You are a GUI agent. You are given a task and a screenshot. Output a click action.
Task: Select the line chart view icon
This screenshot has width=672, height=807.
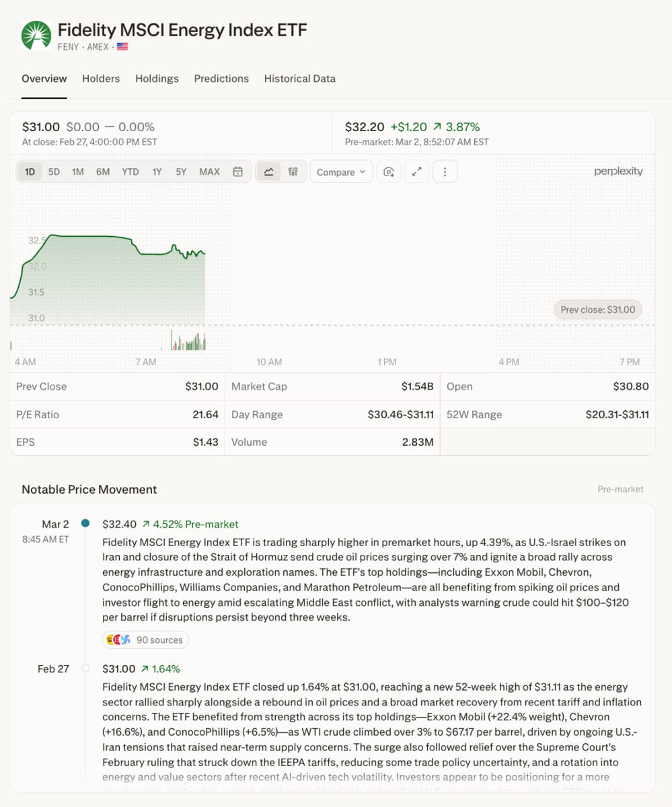(269, 171)
